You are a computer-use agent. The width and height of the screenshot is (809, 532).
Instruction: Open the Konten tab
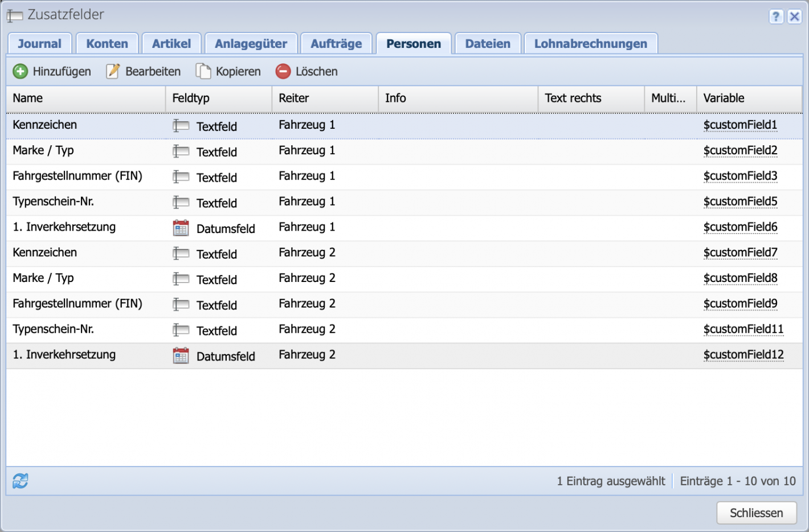(x=107, y=43)
